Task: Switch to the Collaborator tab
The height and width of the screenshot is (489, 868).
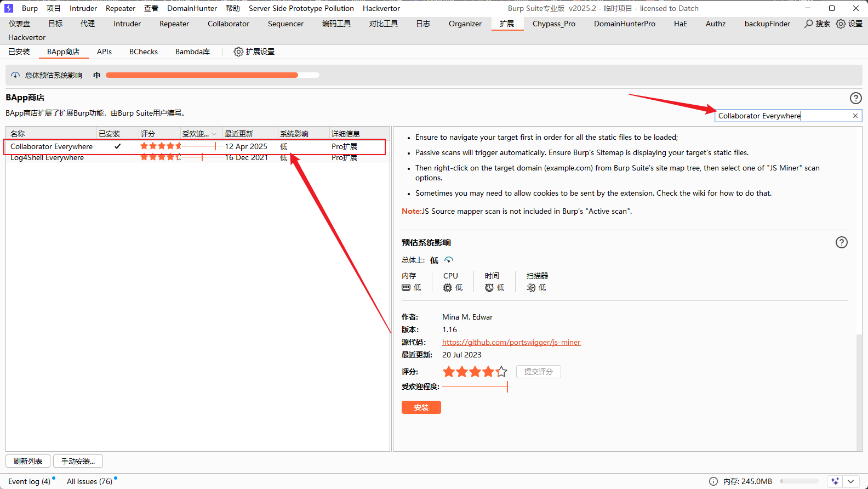Action: click(229, 24)
